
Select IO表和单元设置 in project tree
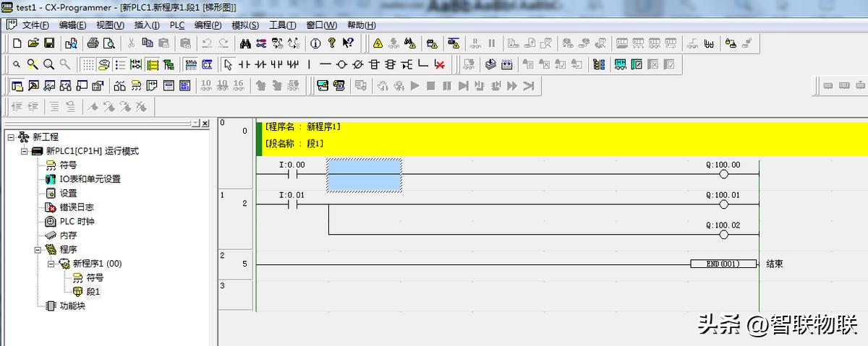pos(90,179)
